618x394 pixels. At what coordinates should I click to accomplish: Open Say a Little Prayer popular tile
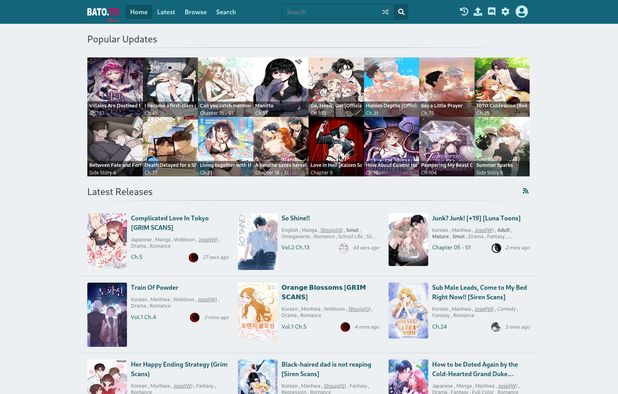(x=447, y=87)
